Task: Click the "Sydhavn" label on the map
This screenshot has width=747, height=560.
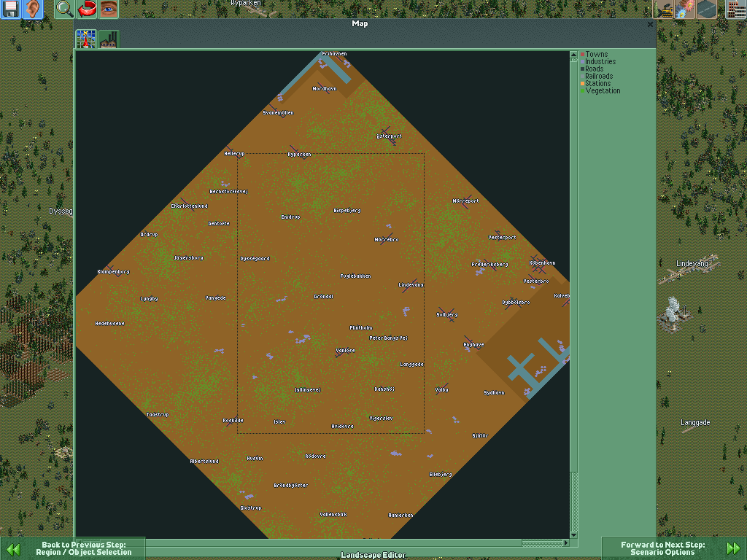Action: [494, 393]
